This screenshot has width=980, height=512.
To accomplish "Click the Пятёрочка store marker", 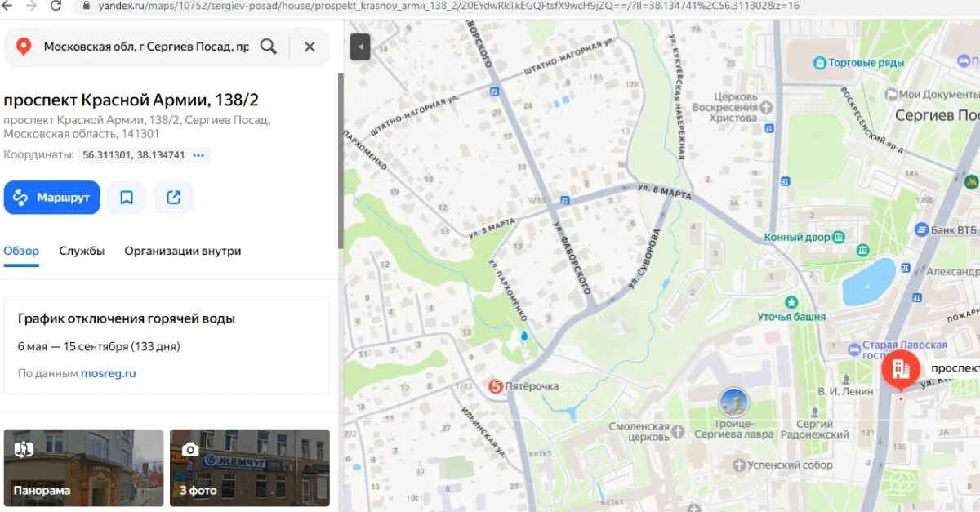I will click(496, 386).
